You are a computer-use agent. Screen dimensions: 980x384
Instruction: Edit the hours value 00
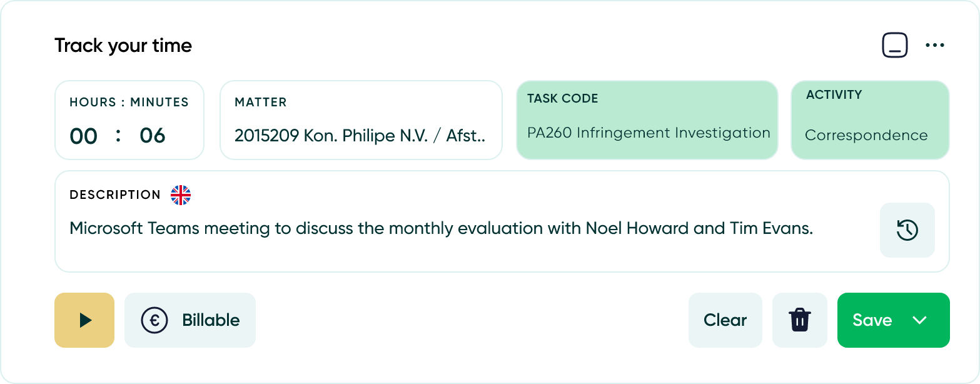[x=84, y=136]
